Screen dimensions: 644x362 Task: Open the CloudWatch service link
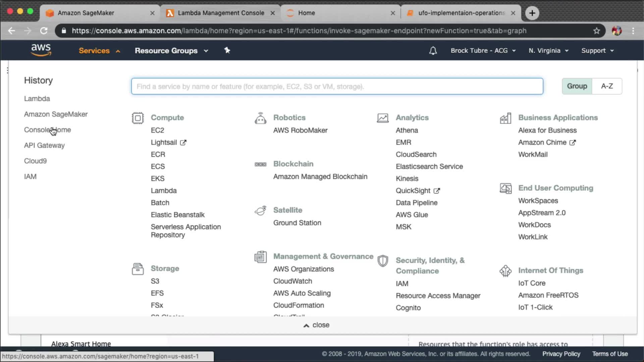[x=292, y=281]
